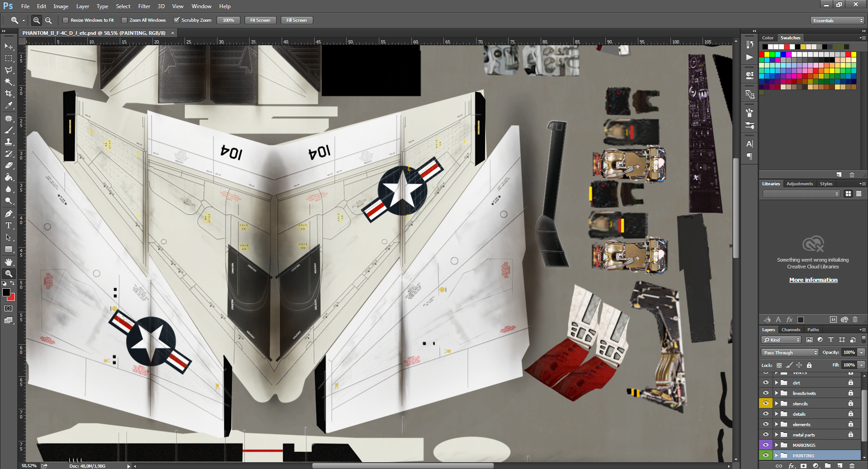Select the Dodge tool
This screenshot has height=469, width=868.
[x=9, y=201]
